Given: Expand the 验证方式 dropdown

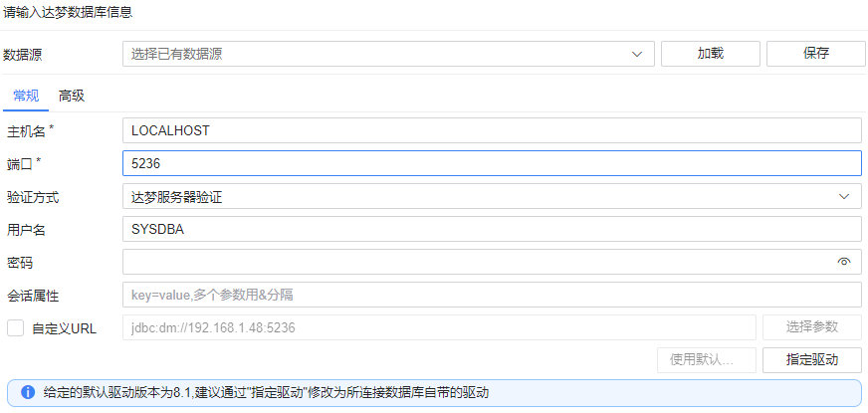Looking at the screenshot, I should (492, 196).
